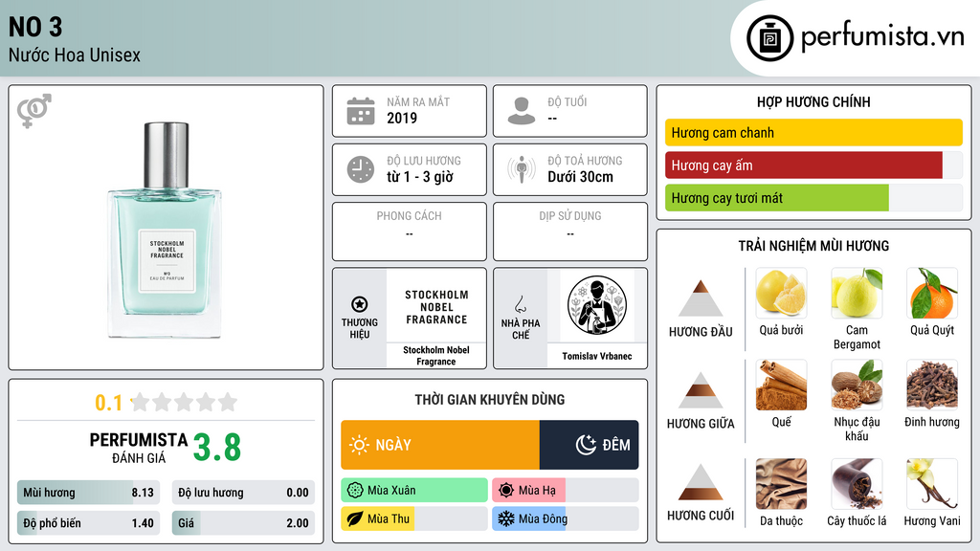Click the Hương giữa pyramid icon
980x551 pixels.
tap(701, 390)
